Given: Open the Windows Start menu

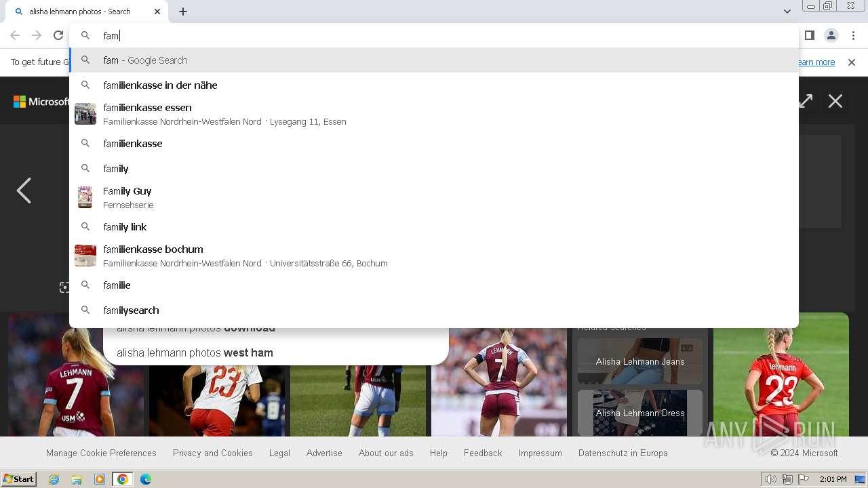Looking at the screenshot, I should point(19,479).
